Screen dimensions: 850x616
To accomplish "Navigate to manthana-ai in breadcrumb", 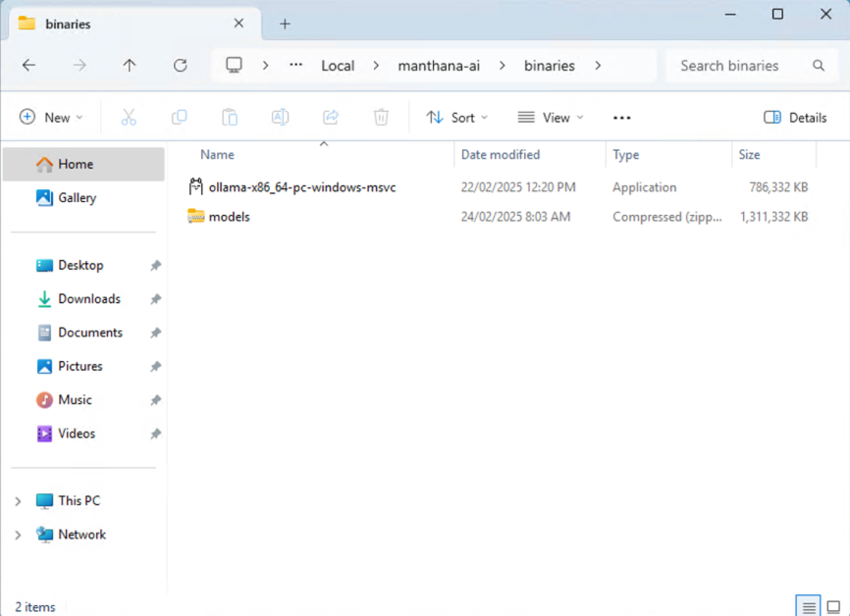I will click(x=439, y=66).
